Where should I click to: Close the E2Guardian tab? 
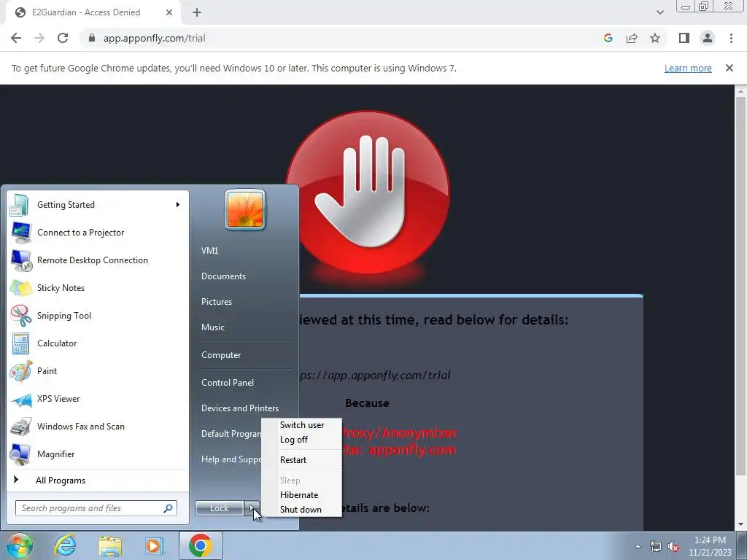pos(169,12)
